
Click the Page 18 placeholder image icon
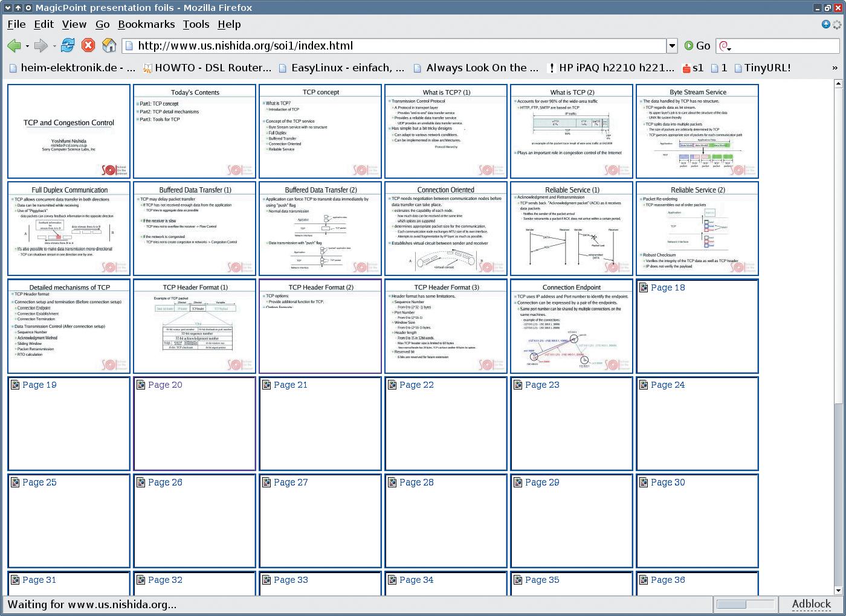tap(644, 287)
